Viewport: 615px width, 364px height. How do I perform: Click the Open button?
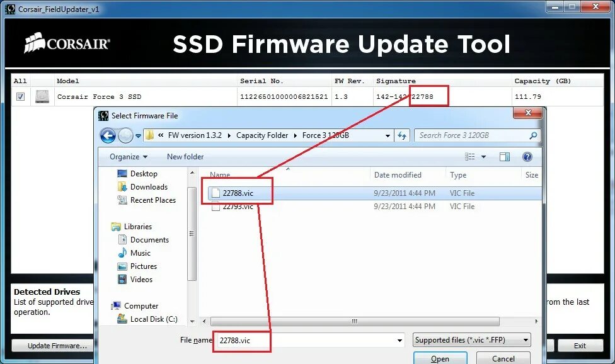click(440, 358)
